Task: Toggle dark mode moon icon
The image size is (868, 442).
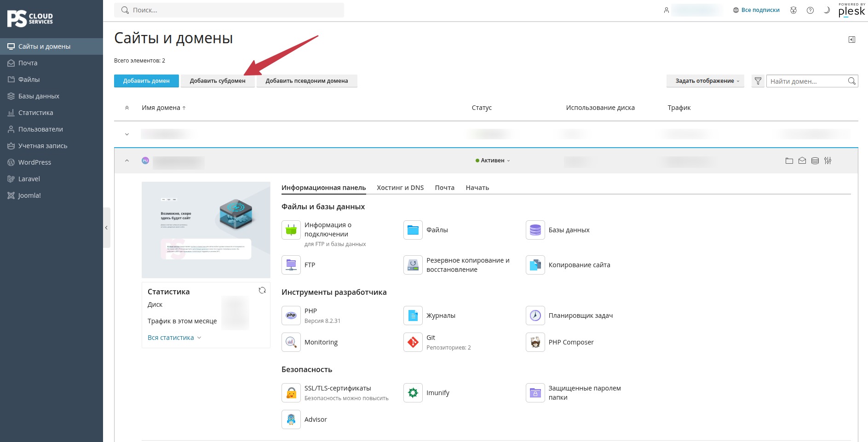Action: point(827,10)
